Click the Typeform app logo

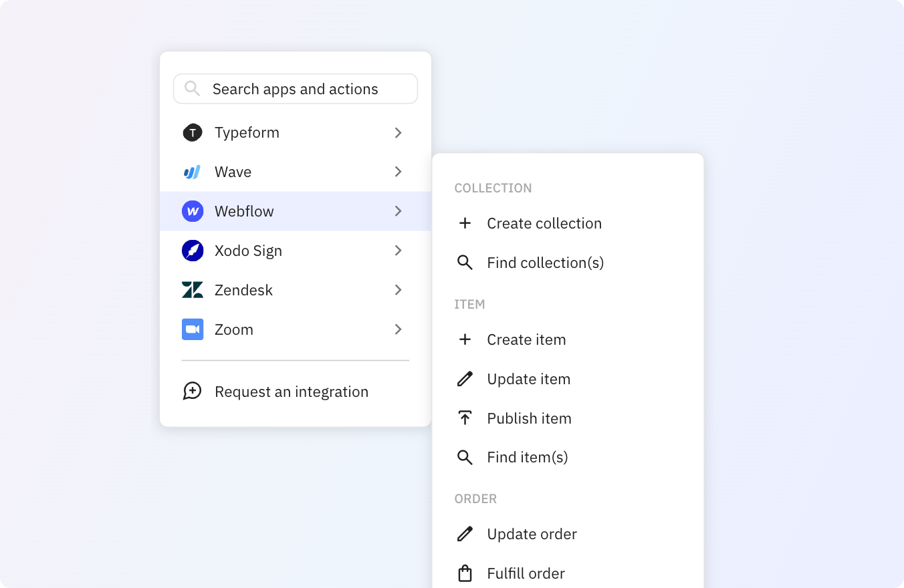click(193, 133)
